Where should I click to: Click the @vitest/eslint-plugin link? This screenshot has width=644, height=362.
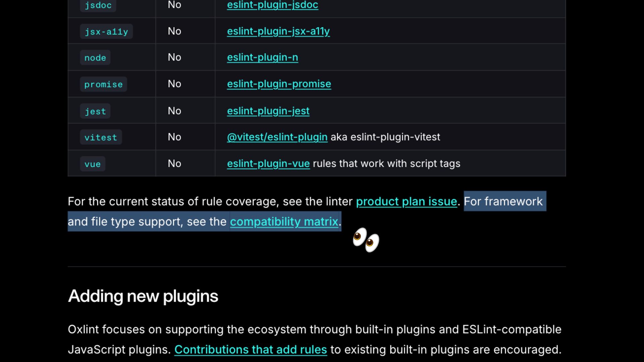click(x=277, y=137)
